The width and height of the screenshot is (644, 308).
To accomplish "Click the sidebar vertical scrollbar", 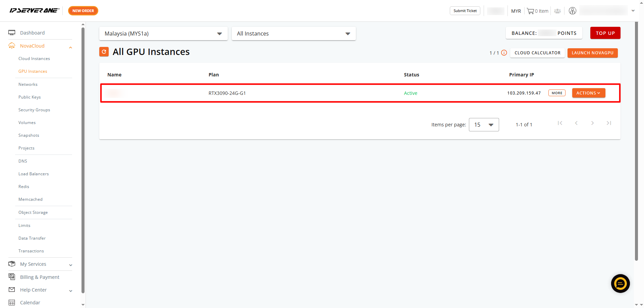I will pyautogui.click(x=83, y=160).
